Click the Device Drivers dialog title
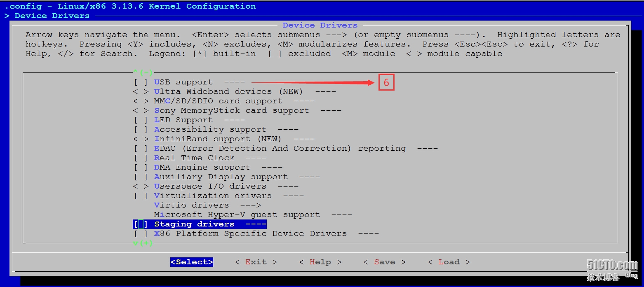This screenshot has width=644, height=287. pyautogui.click(x=320, y=25)
